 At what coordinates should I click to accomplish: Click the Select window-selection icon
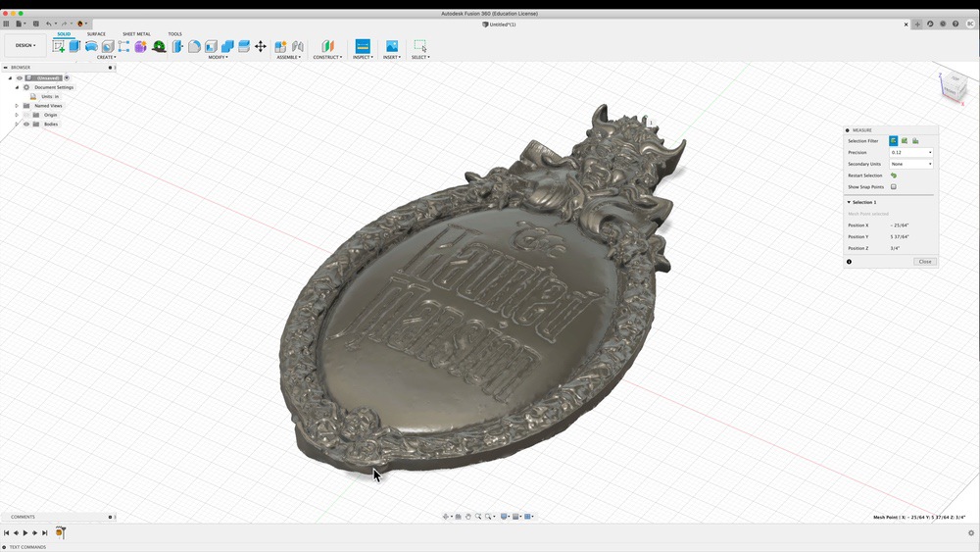click(x=420, y=46)
